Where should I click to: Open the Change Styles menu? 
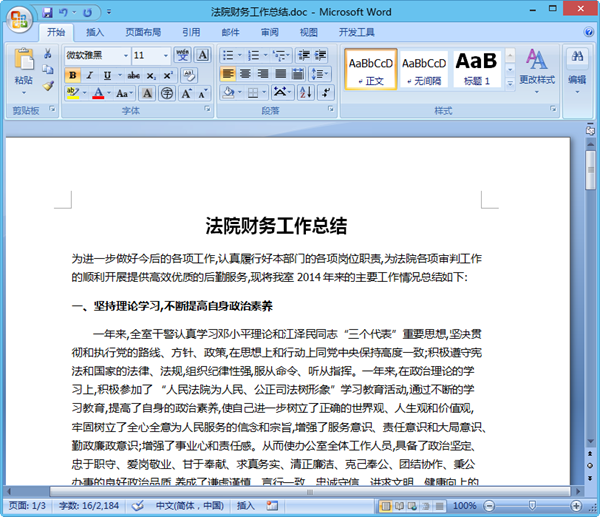(x=537, y=71)
